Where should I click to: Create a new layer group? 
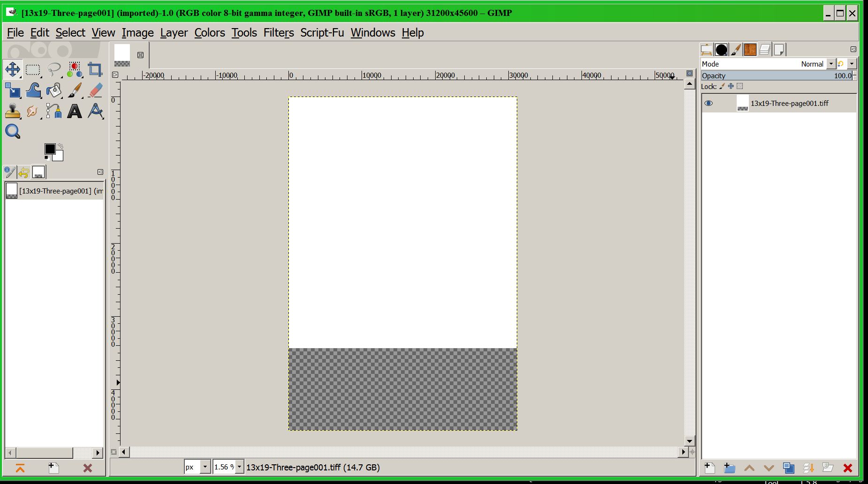coord(729,468)
